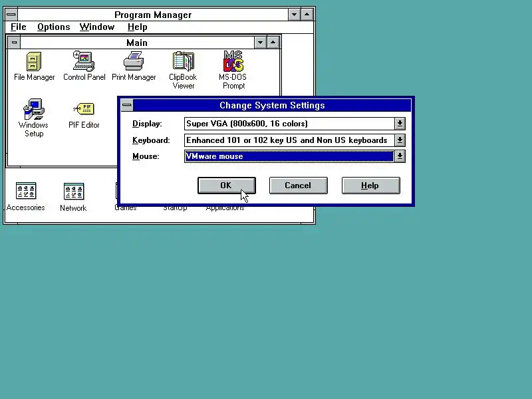Click the Change System Settings title bar

(x=272, y=105)
